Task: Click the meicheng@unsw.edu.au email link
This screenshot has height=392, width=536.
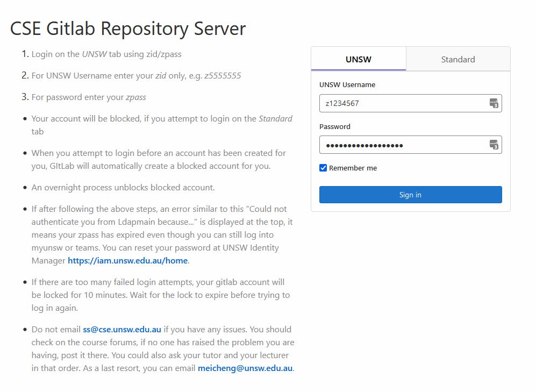Action: [245, 368]
